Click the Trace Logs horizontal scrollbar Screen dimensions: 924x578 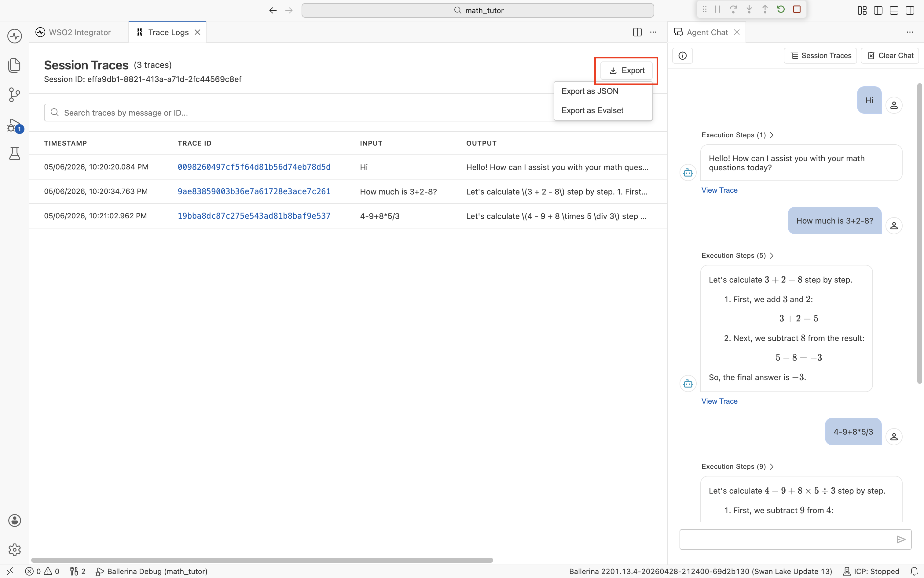pos(262,560)
